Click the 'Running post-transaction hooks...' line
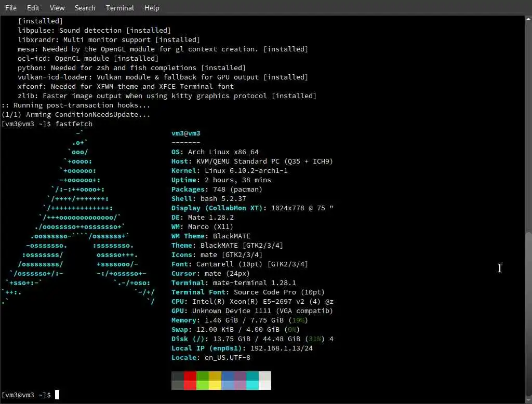 [x=76, y=105]
